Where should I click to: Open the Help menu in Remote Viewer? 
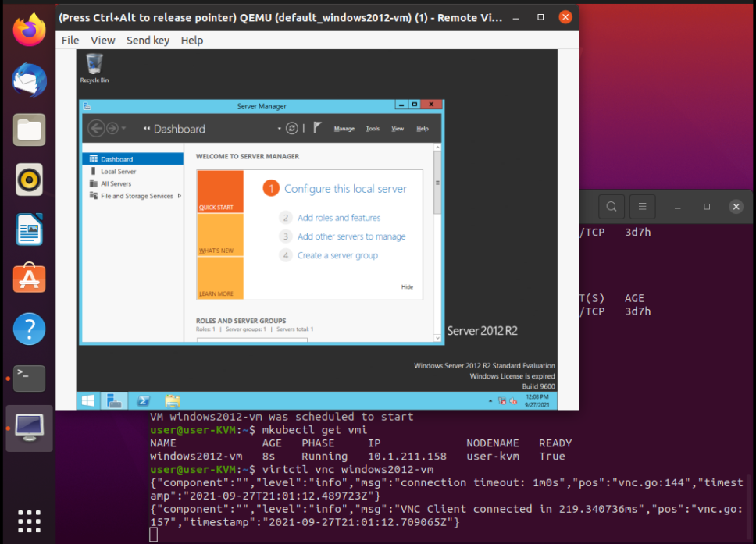[x=192, y=41]
